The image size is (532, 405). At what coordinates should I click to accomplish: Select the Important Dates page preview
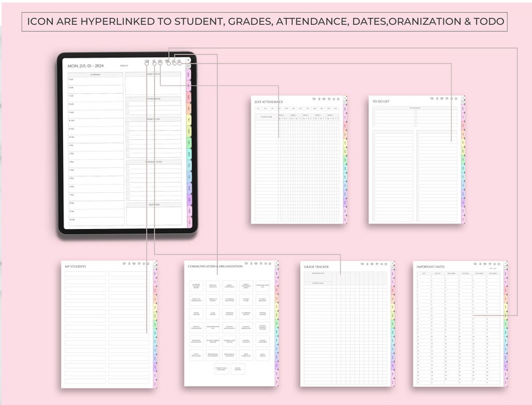click(x=459, y=323)
